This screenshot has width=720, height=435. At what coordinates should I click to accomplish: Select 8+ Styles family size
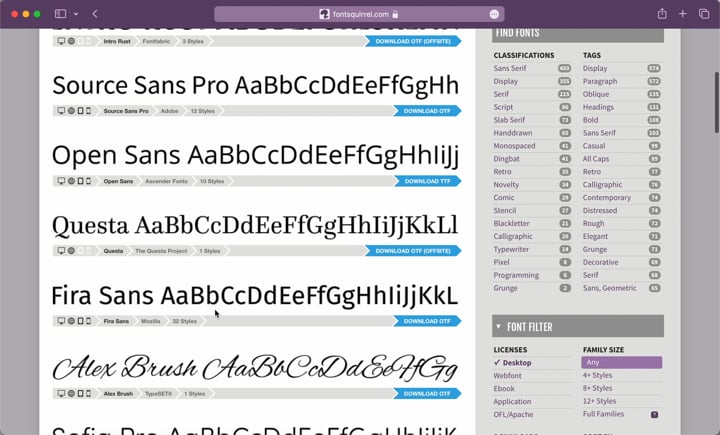(597, 388)
